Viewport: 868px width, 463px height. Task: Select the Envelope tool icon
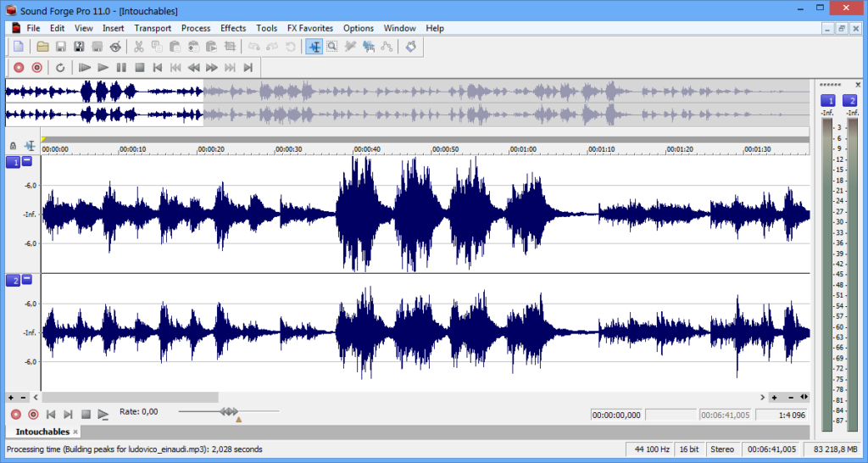[387, 47]
